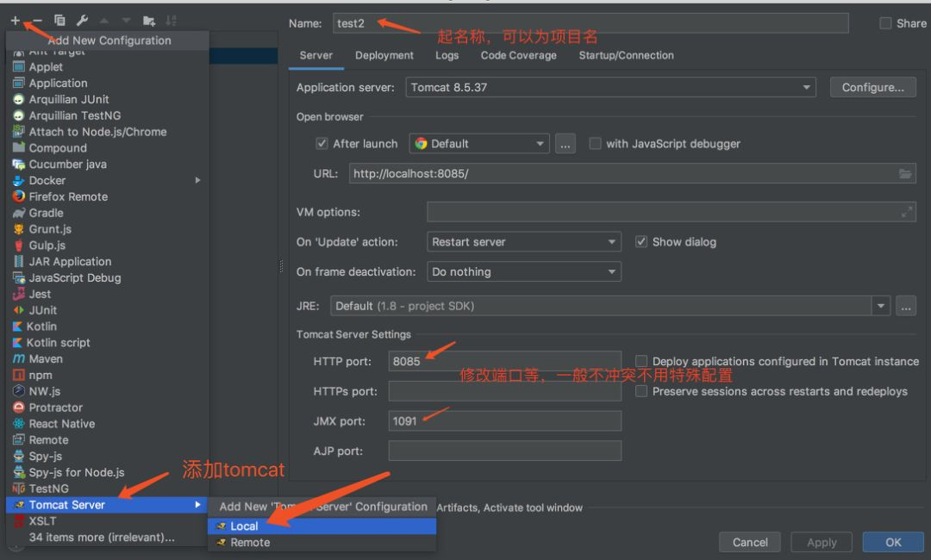Screen dimensions: 931x560
Task: Open the Default browser dropdown
Action: pos(479,144)
